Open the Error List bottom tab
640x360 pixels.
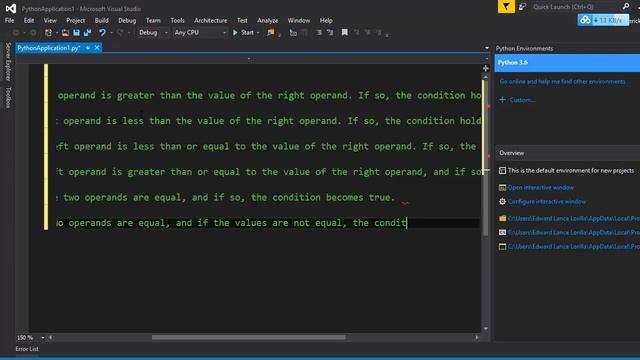[x=27, y=349]
